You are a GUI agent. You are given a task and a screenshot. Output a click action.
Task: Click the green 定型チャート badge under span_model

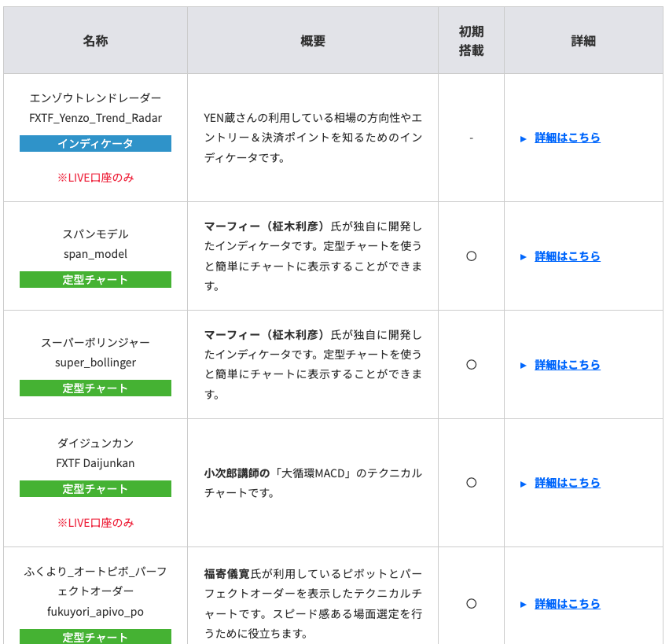95,280
